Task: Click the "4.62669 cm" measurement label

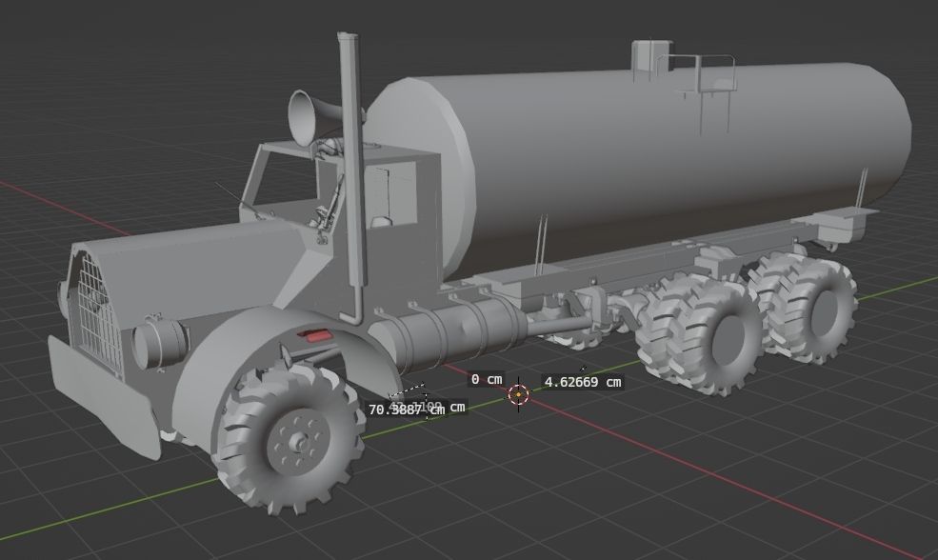Action: pyautogui.click(x=583, y=382)
